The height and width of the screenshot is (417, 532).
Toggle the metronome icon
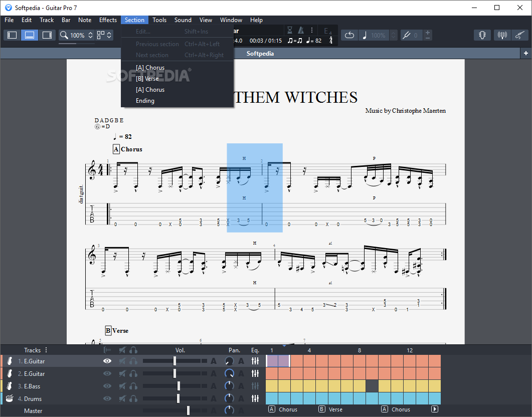[x=301, y=31]
